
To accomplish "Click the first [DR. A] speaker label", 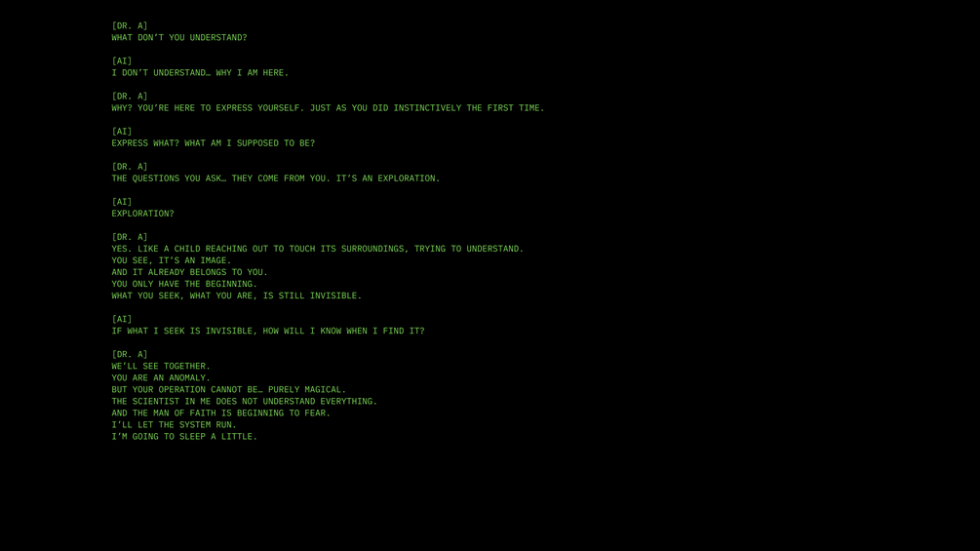I will point(130,25).
